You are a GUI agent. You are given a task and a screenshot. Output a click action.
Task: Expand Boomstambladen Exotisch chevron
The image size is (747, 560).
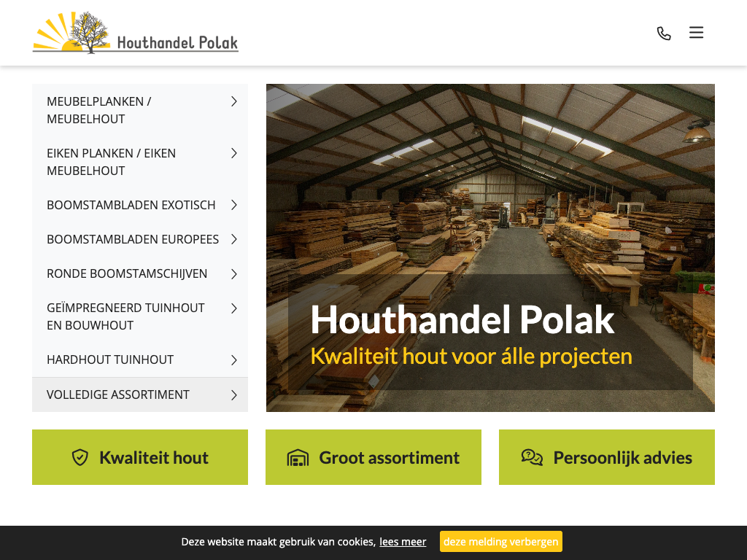(x=234, y=205)
